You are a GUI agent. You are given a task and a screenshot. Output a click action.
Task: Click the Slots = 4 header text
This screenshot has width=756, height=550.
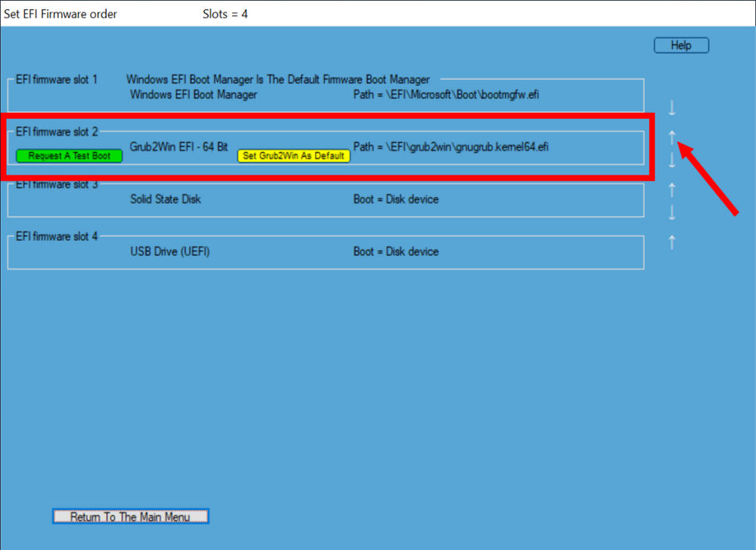click(225, 14)
